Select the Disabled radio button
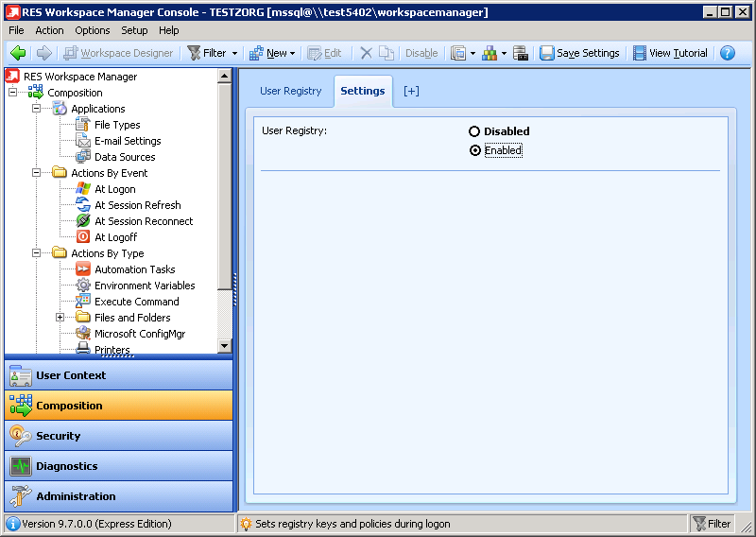This screenshot has height=537, width=756. 474,131
